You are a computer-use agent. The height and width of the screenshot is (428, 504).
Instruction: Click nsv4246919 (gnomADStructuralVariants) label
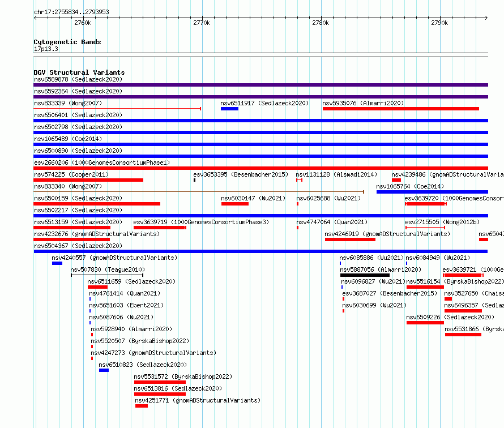tap(387, 234)
